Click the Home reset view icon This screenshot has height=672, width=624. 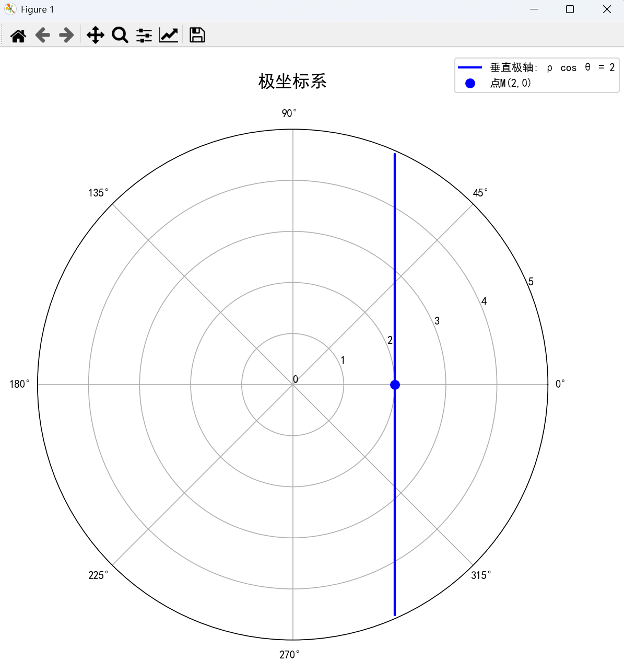pos(18,36)
